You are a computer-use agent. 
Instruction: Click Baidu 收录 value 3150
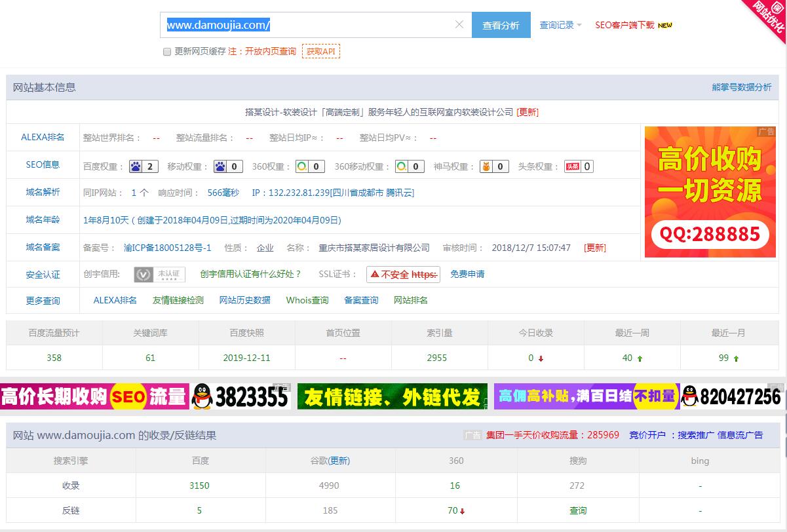200,485
